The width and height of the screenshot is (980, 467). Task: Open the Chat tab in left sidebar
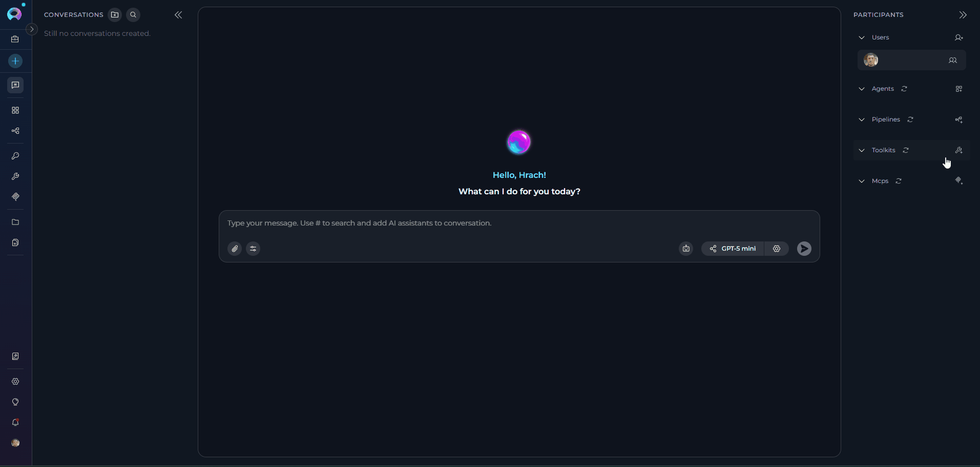[15, 85]
